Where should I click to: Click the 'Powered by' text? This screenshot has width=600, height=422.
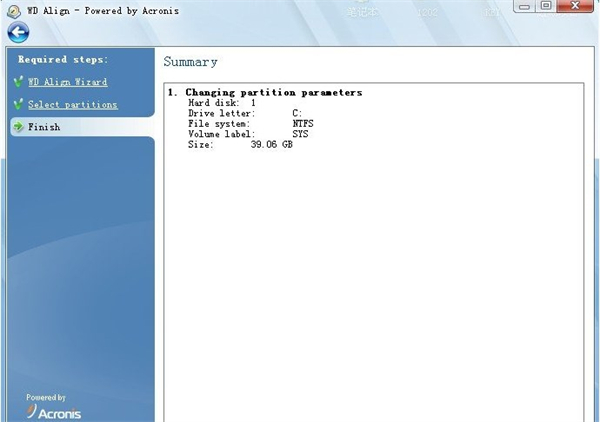[x=46, y=398]
